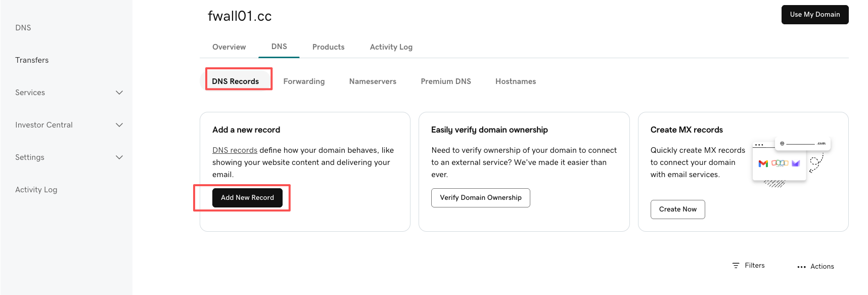Screen dimensions: 868x295
Task: Click Create Now for MX records
Action: click(677, 209)
